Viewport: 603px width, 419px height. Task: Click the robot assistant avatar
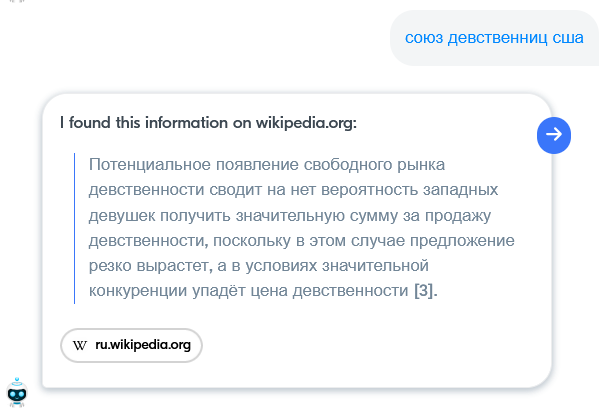pos(17,393)
